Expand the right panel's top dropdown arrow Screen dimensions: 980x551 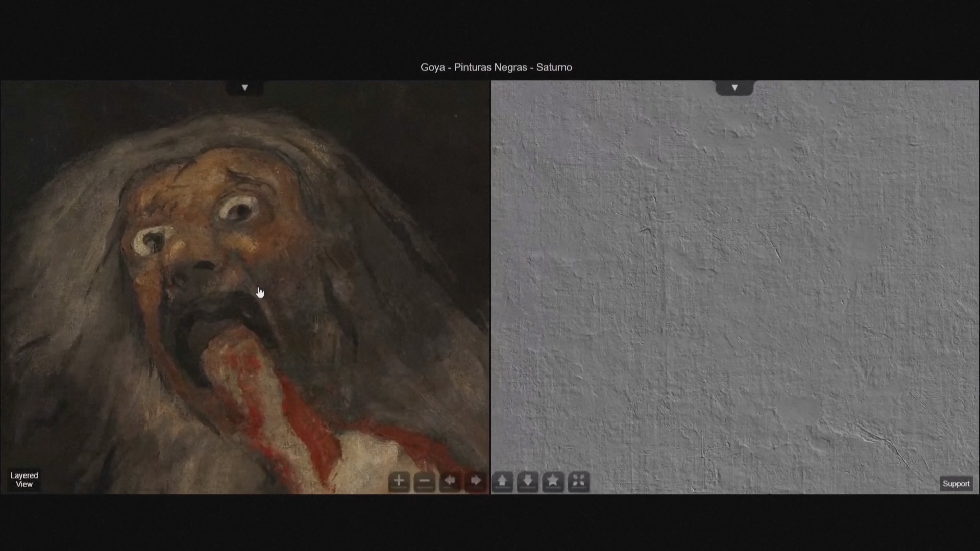tap(734, 88)
